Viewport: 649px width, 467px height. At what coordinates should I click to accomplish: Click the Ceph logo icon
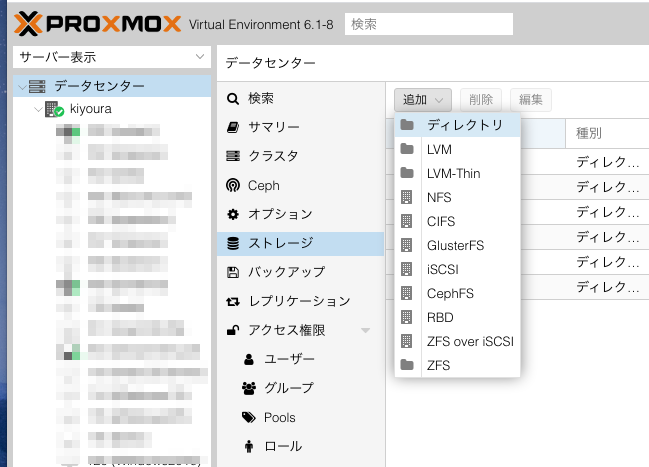233,185
